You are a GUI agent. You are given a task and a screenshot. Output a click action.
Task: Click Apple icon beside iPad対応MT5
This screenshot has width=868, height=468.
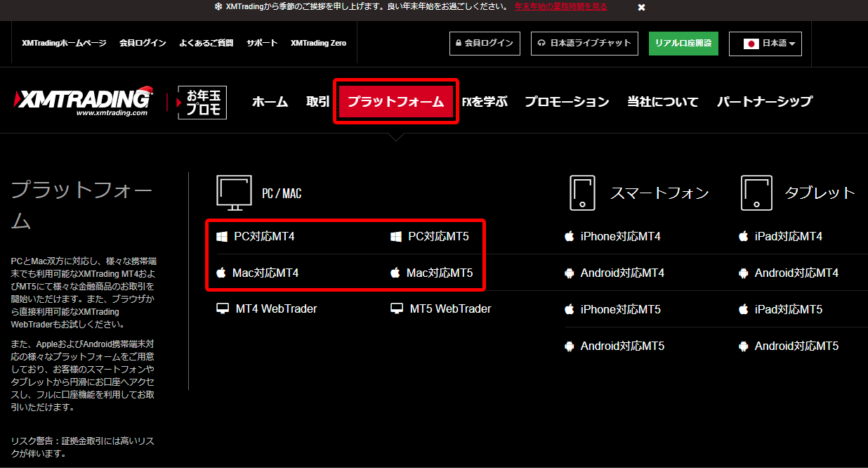coord(744,308)
